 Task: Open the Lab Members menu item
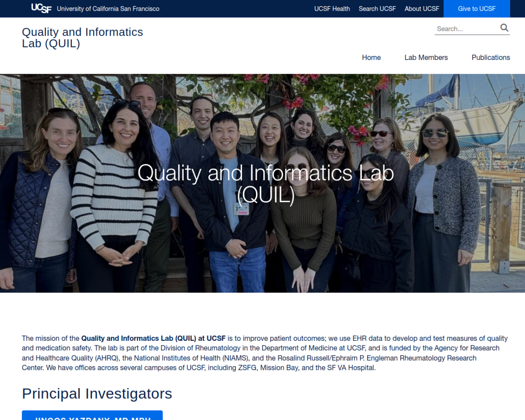pyautogui.click(x=426, y=57)
